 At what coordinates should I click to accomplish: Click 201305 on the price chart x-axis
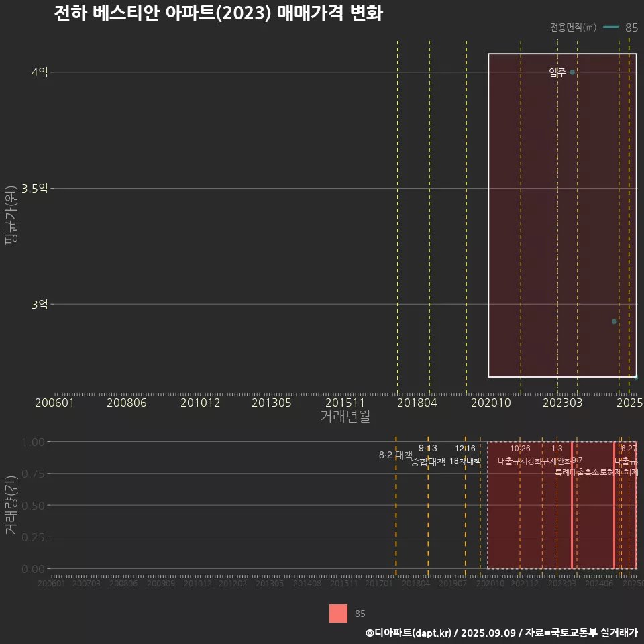coord(272,402)
